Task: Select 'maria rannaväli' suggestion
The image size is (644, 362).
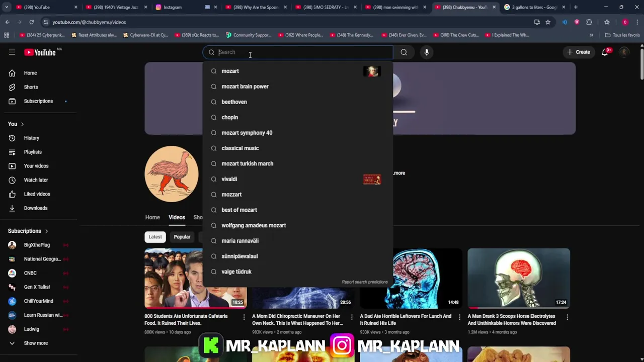Action: (297, 241)
